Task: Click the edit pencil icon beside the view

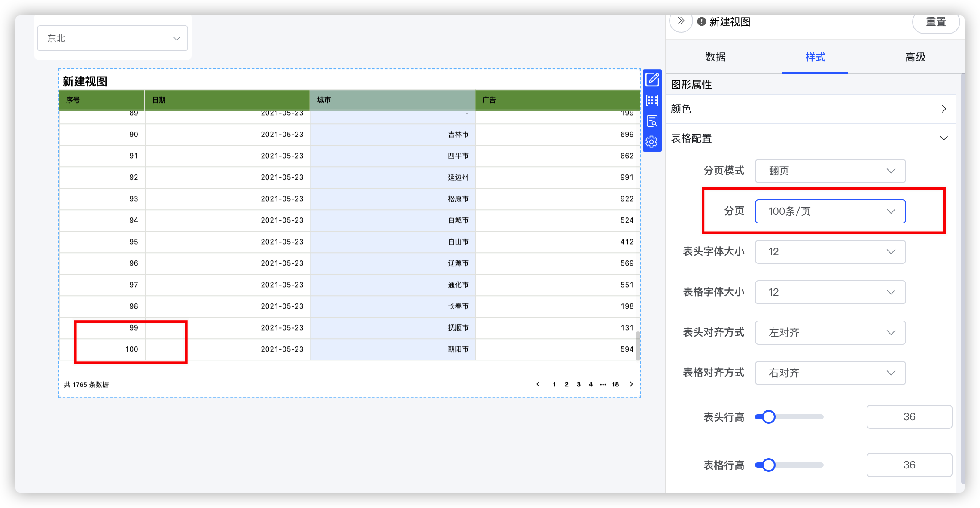Action: pyautogui.click(x=652, y=80)
